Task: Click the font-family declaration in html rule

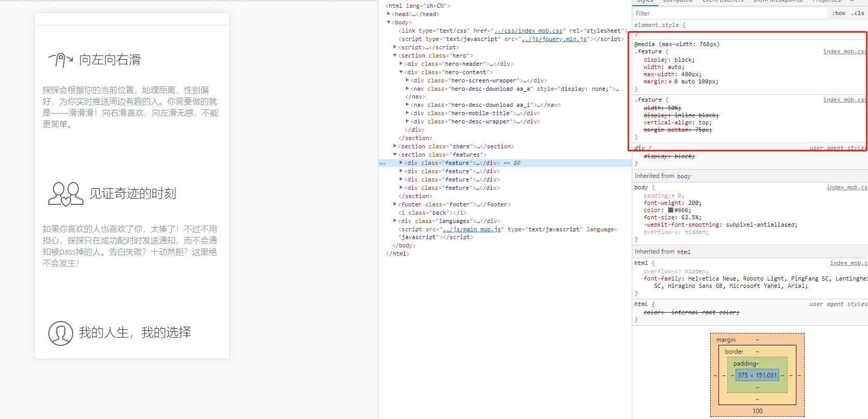Action: pos(755,282)
